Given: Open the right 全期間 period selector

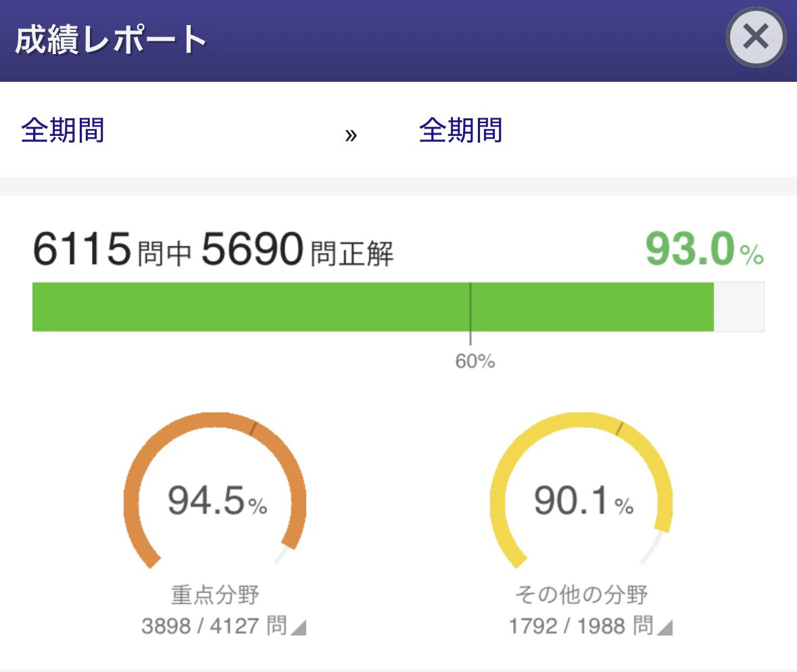Looking at the screenshot, I should 461,131.
